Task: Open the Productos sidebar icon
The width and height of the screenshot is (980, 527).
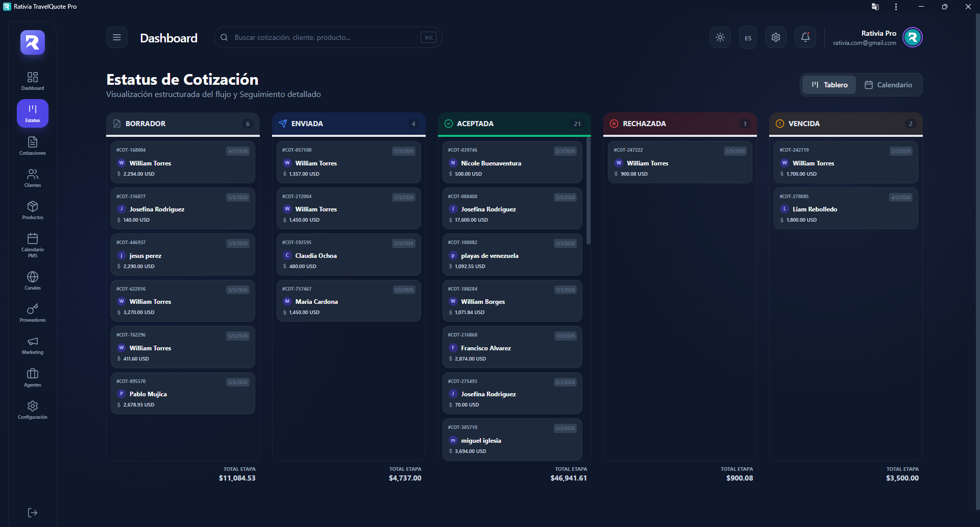Action: pos(33,210)
